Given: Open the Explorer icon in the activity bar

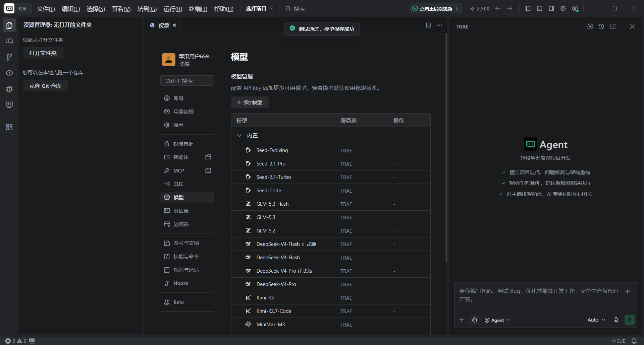Looking at the screenshot, I should [x=9, y=25].
